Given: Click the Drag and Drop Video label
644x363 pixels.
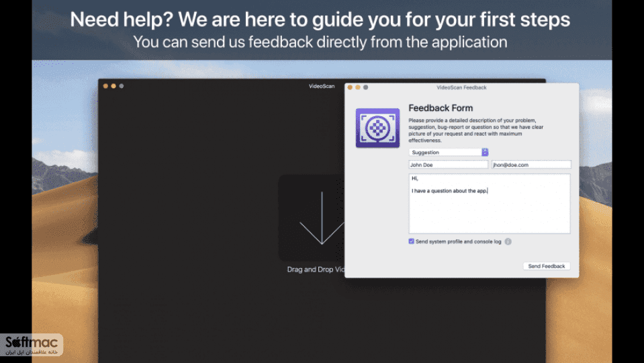Looking at the screenshot, I should point(316,270).
